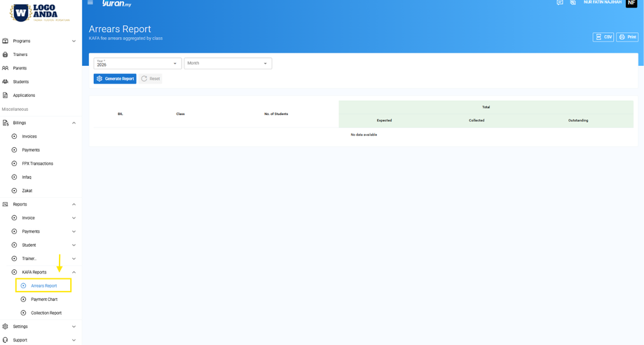
Task: Open the Year dropdown showing 2026
Action: [137, 63]
